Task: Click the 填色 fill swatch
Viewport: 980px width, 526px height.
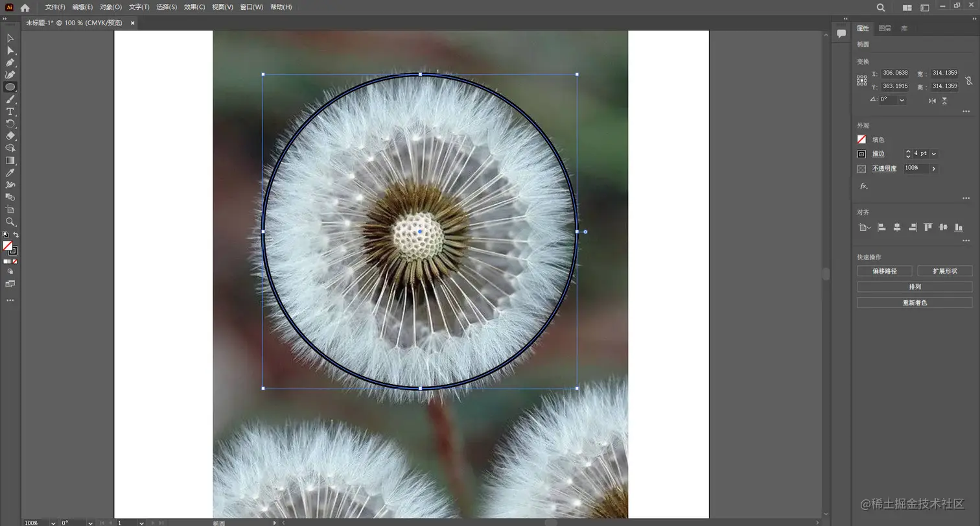Action: 861,139
